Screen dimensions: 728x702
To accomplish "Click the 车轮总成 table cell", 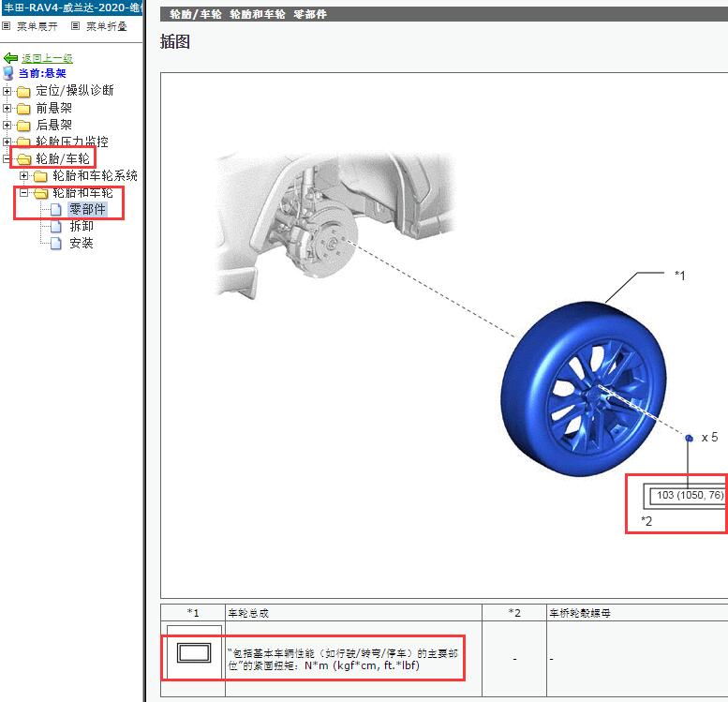I will coord(353,613).
